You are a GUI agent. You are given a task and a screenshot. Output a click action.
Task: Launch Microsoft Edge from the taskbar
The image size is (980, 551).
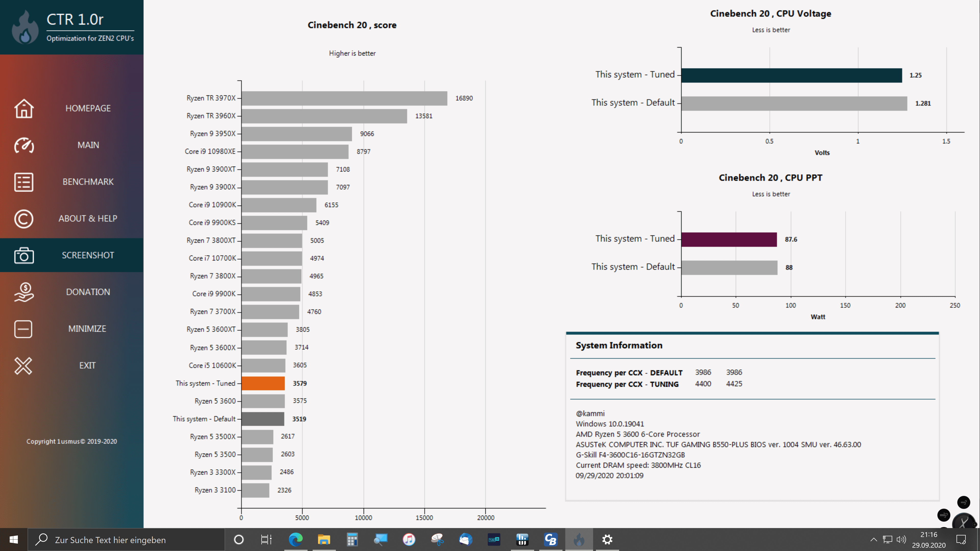click(296, 539)
